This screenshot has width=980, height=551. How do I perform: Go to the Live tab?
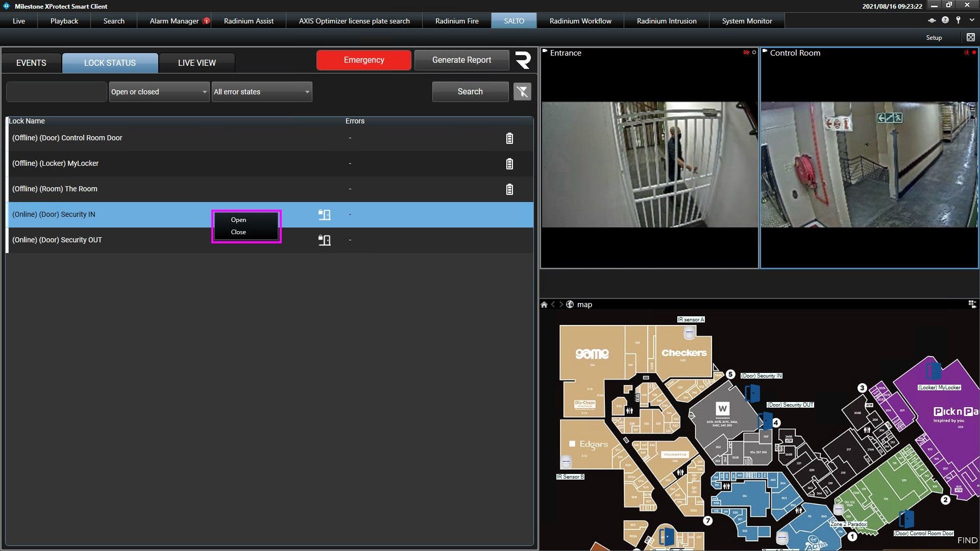pos(19,21)
